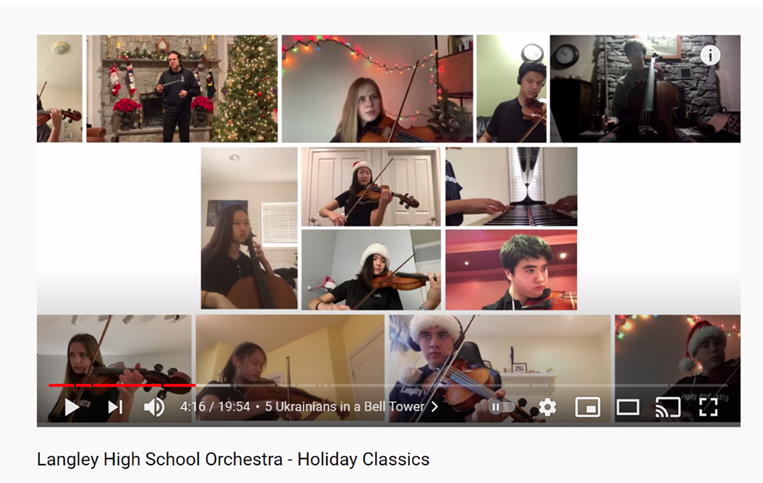The width and height of the screenshot is (763, 483).
Task: Mute the video volume
Action: 154,407
